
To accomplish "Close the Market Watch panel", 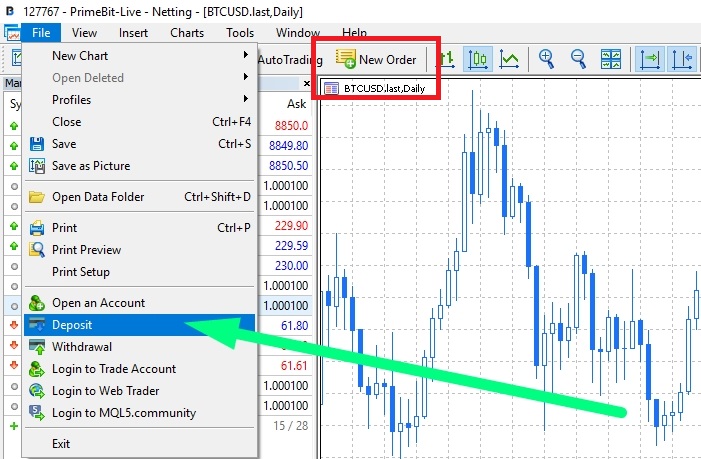I will pyautogui.click(x=306, y=83).
